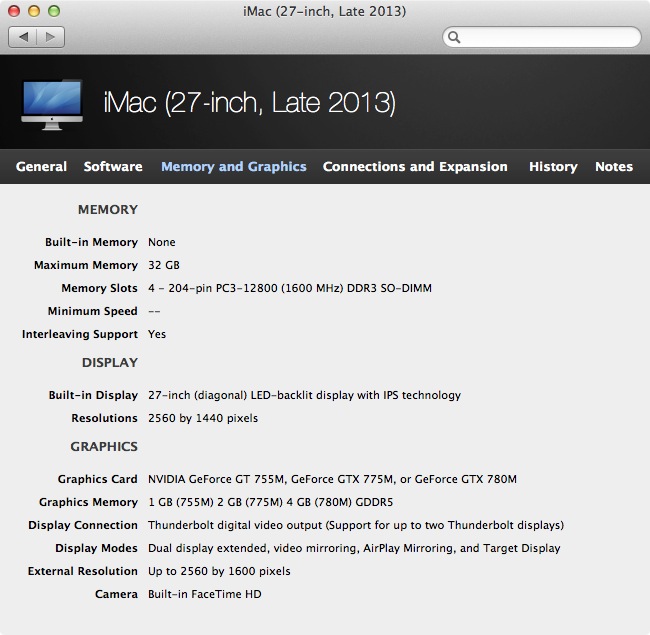Click the External Resolution label
650x635 pixels.
tap(82, 571)
